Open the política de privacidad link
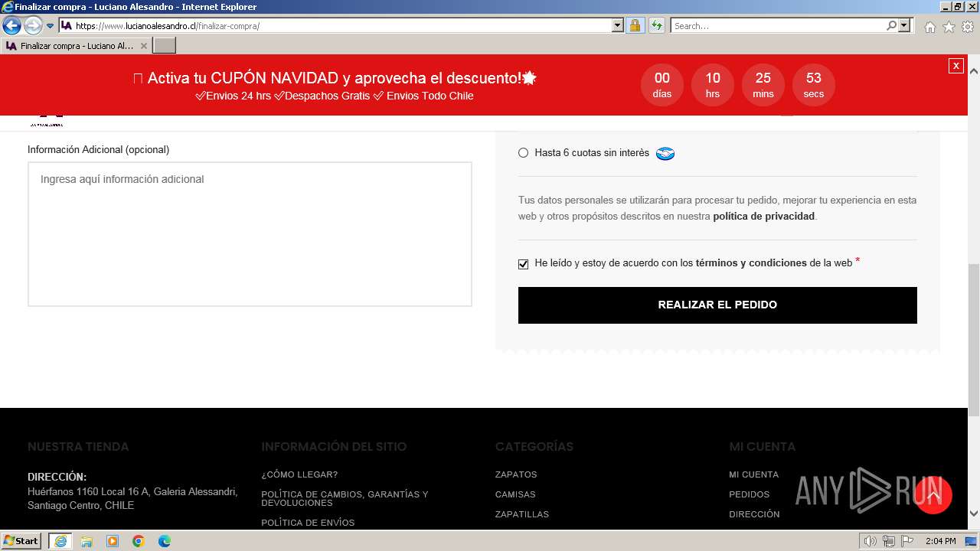Image resolution: width=980 pixels, height=551 pixels. tap(763, 217)
